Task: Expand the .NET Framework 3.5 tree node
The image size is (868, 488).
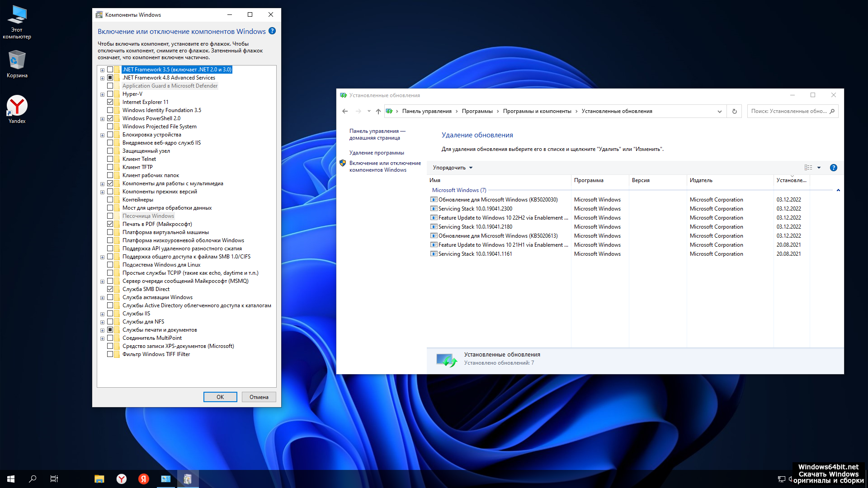Action: tap(103, 70)
